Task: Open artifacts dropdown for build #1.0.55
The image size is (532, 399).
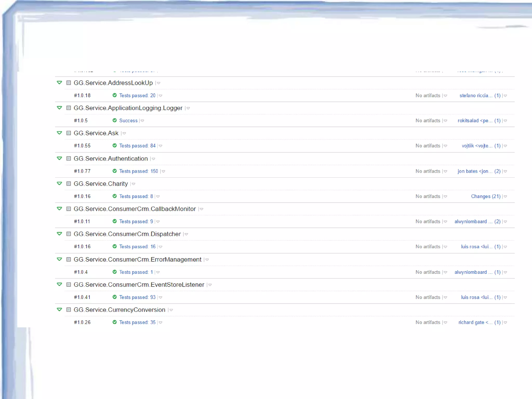Action: pos(445,146)
